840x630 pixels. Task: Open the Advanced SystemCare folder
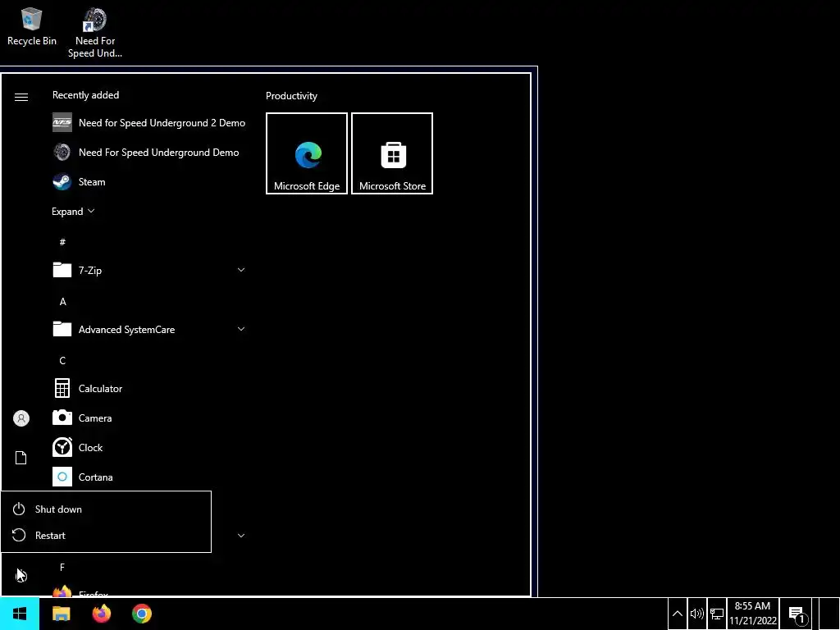[x=149, y=330]
